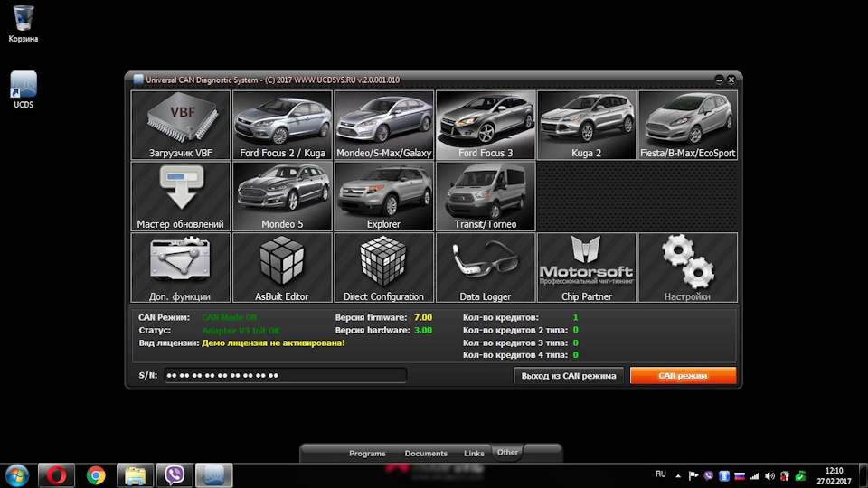Open the UCDS desktop shortcut
Viewport: 868px width, 488px height.
24,90
